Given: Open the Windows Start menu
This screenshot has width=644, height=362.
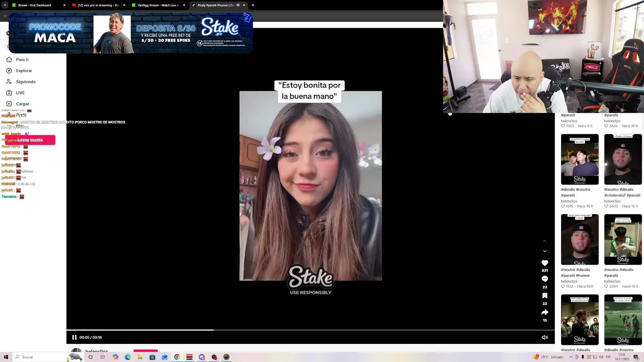Looking at the screenshot, I should pyautogui.click(x=6, y=357).
